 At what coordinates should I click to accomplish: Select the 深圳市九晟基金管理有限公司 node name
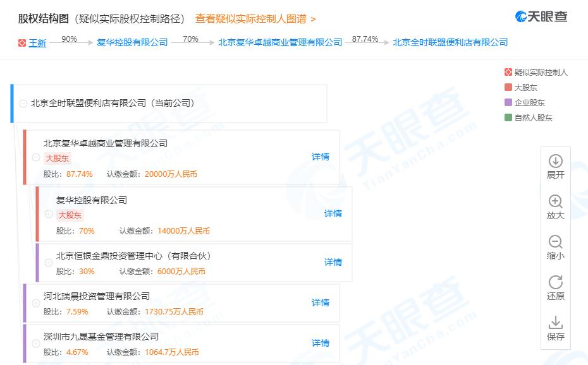(x=101, y=337)
